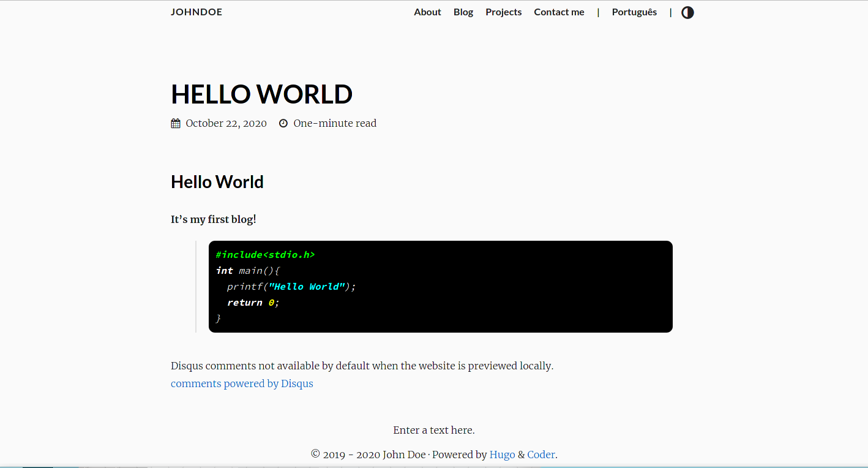
Task: Go to the Blog section
Action: tap(463, 12)
